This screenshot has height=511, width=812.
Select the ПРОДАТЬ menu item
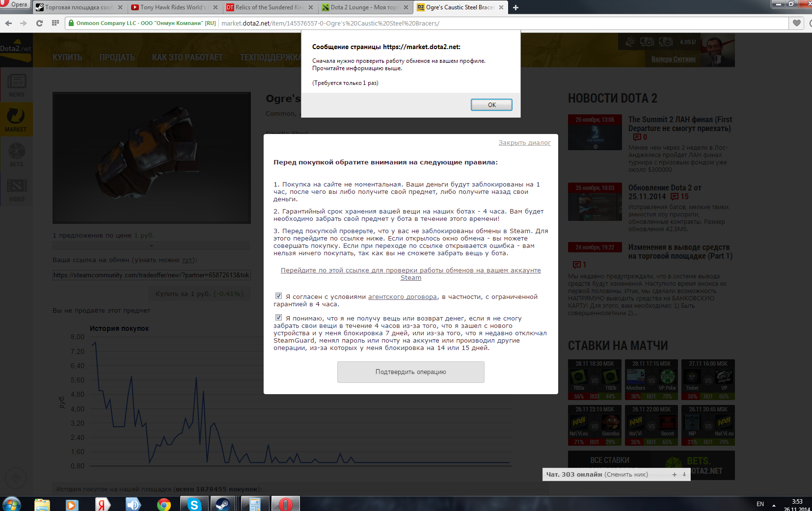[117, 57]
